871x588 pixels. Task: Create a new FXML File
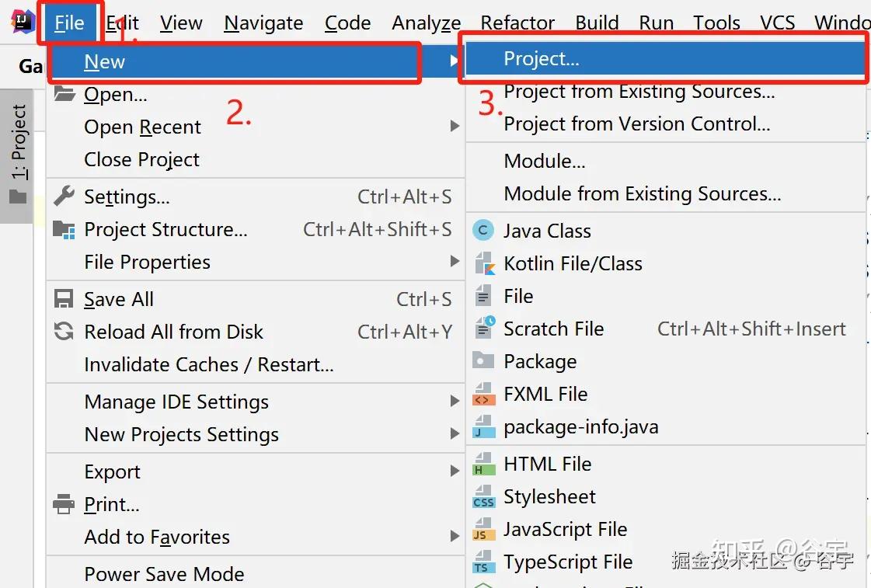[544, 394]
